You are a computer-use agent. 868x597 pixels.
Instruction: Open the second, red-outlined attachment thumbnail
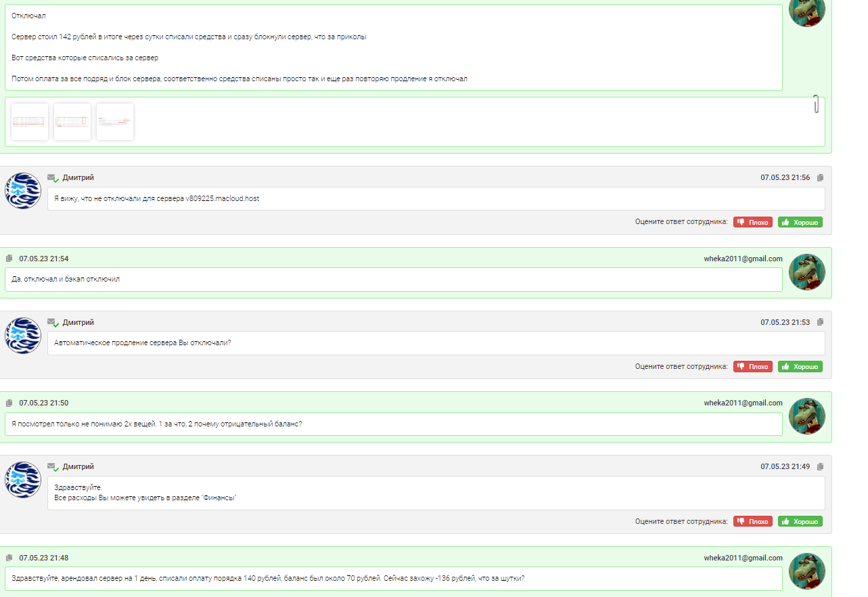click(x=72, y=122)
